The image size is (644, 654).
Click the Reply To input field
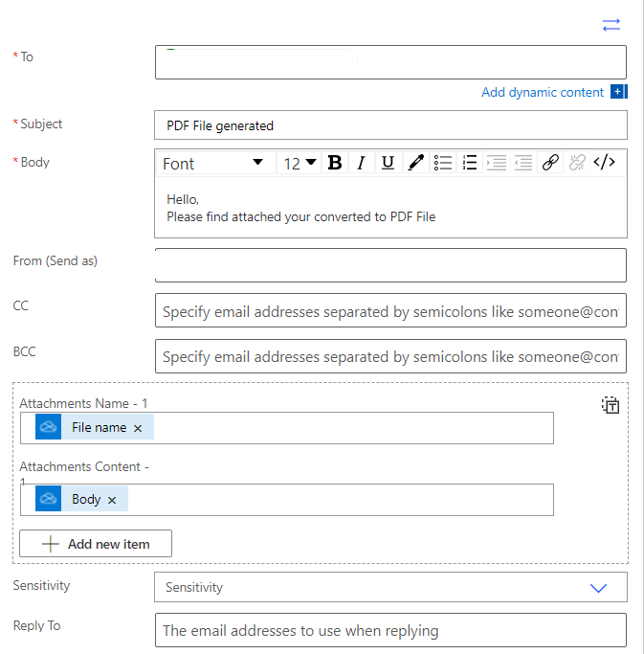[390, 630]
